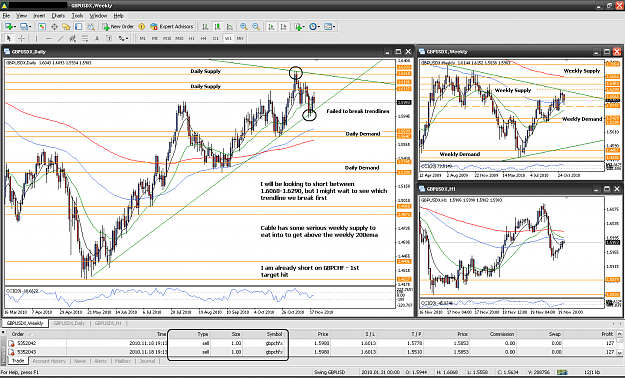This screenshot has height=378, width=625.
Task: Click the New Order button
Action: pyautogui.click(x=118, y=27)
